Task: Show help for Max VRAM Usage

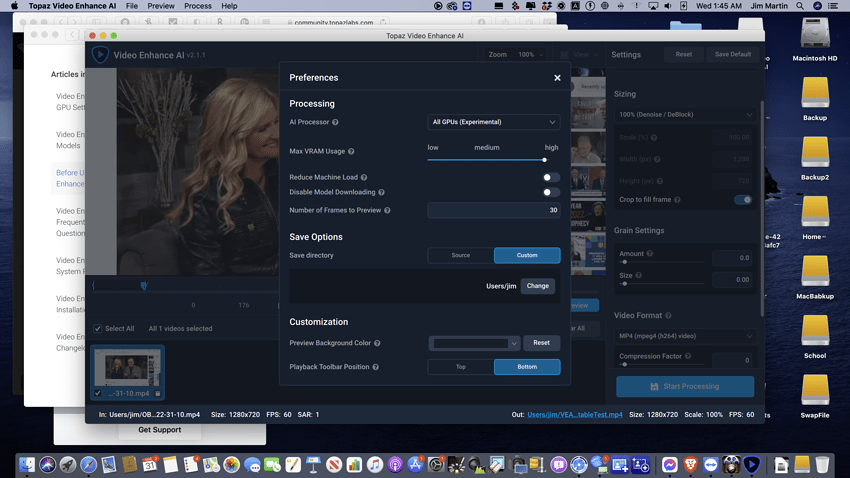Action: pyautogui.click(x=351, y=152)
